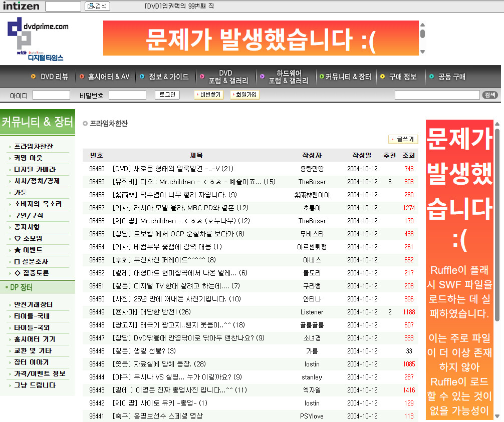
Task: Click the 회원가입 button
Action: (245, 95)
